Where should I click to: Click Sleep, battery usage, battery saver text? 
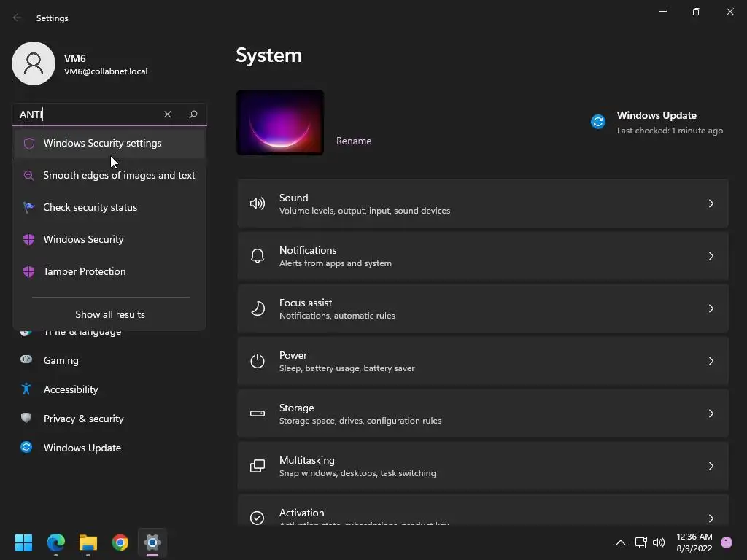[347, 368]
